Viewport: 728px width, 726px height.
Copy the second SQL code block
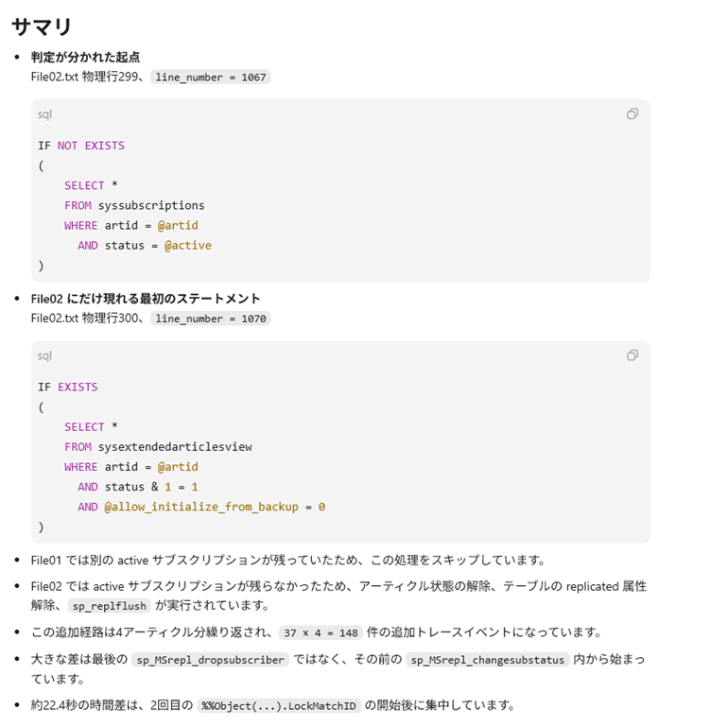(633, 355)
